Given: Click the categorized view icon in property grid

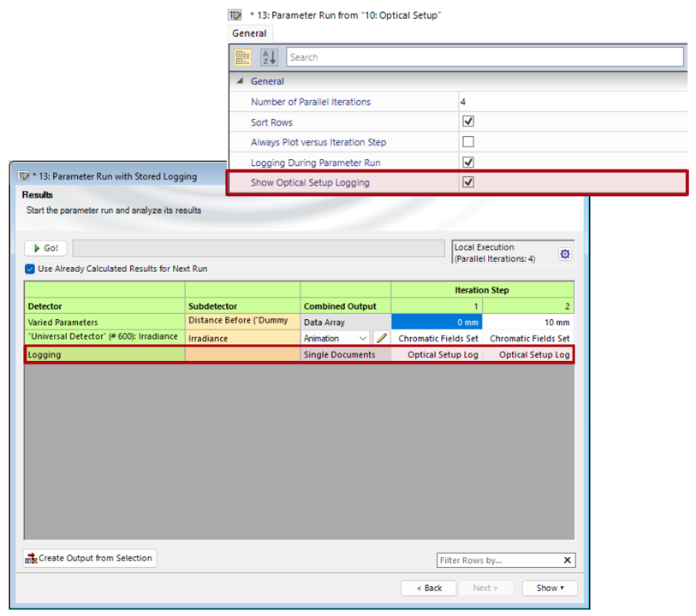Looking at the screenshot, I should click(x=242, y=57).
